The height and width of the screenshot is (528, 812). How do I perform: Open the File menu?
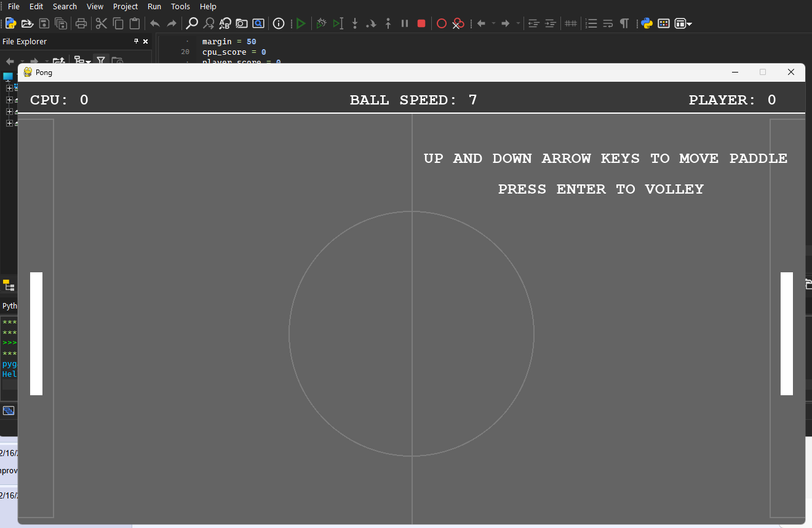point(14,6)
